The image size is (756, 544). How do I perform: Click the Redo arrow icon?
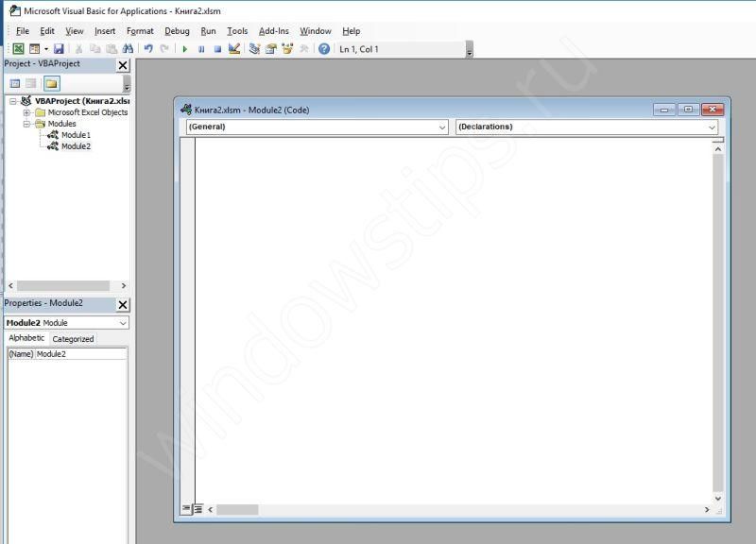[x=164, y=49]
